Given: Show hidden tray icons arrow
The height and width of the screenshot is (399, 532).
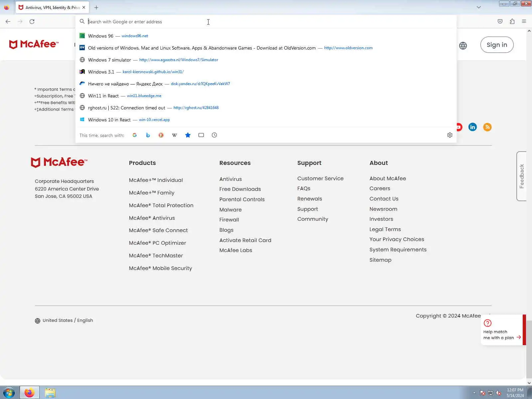Looking at the screenshot, I should (474, 393).
